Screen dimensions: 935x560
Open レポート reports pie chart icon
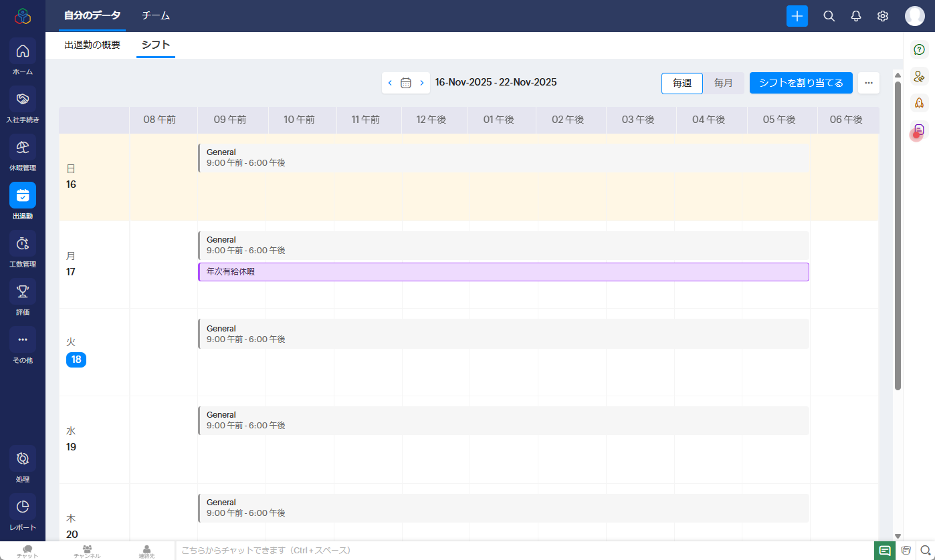23,507
